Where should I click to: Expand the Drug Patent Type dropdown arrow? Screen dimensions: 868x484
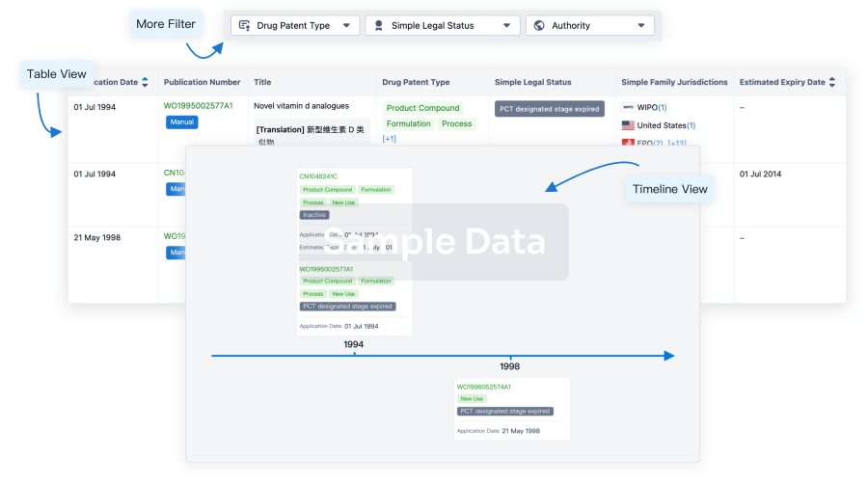346,26
